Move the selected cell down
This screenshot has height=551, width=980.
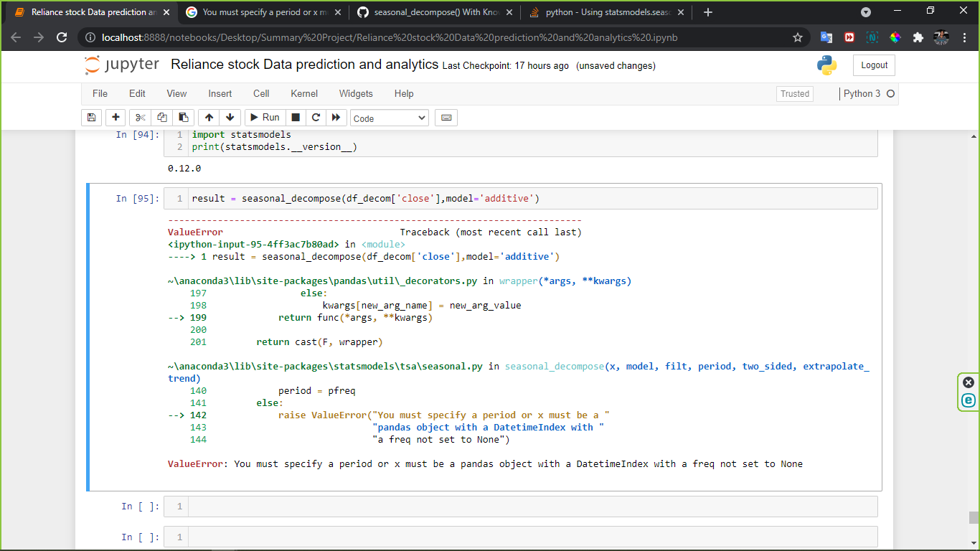coord(229,117)
